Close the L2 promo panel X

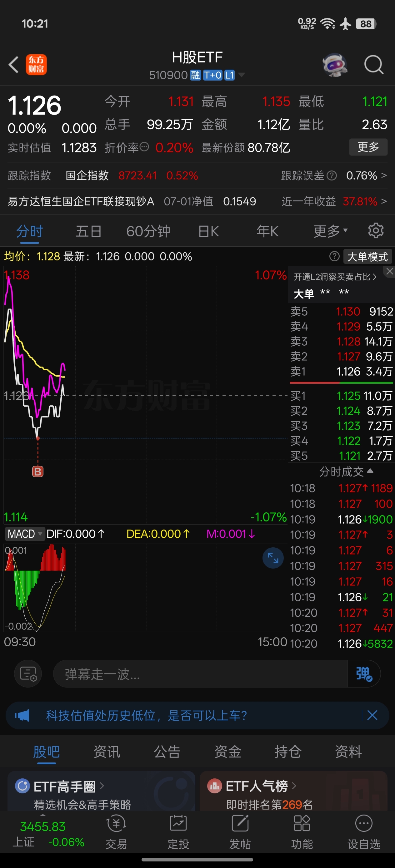(x=390, y=271)
